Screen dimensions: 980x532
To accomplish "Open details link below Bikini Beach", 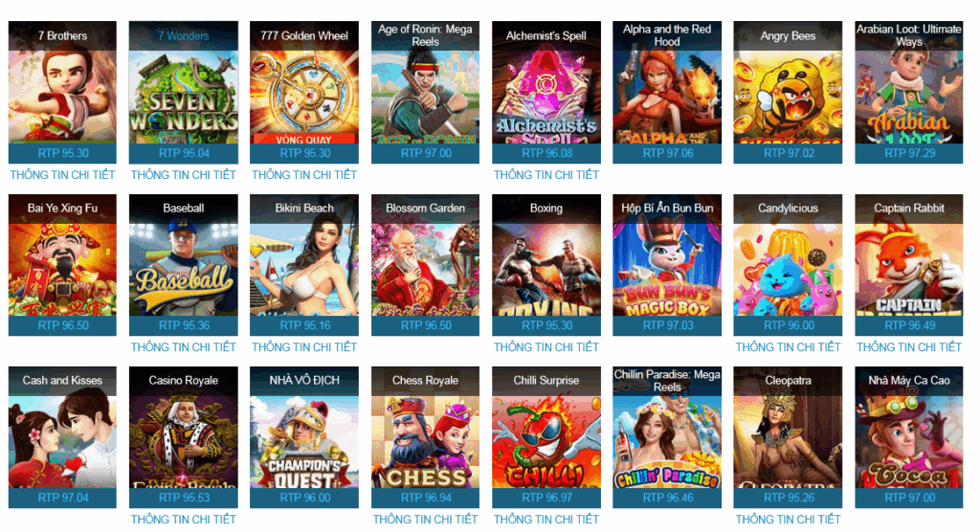I will (x=304, y=347).
